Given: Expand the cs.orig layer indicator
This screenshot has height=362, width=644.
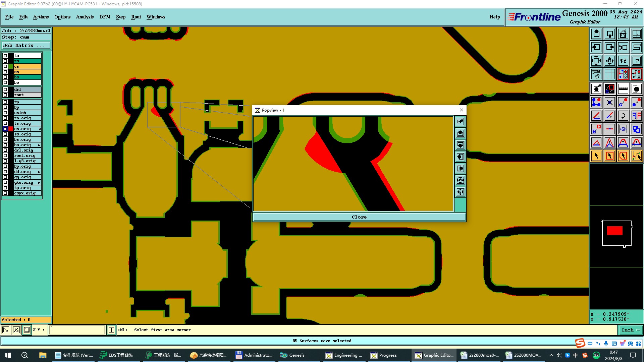Looking at the screenshot, I should click(40, 129).
